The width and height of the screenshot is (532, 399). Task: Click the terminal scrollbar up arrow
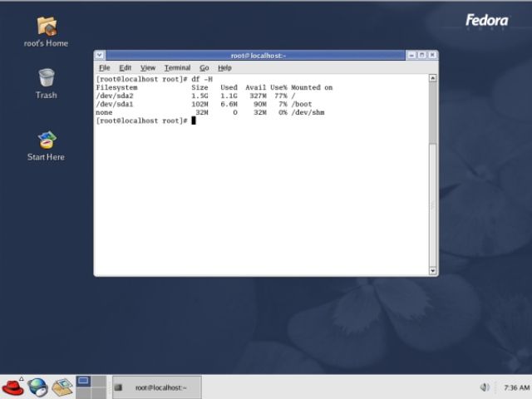coord(432,79)
